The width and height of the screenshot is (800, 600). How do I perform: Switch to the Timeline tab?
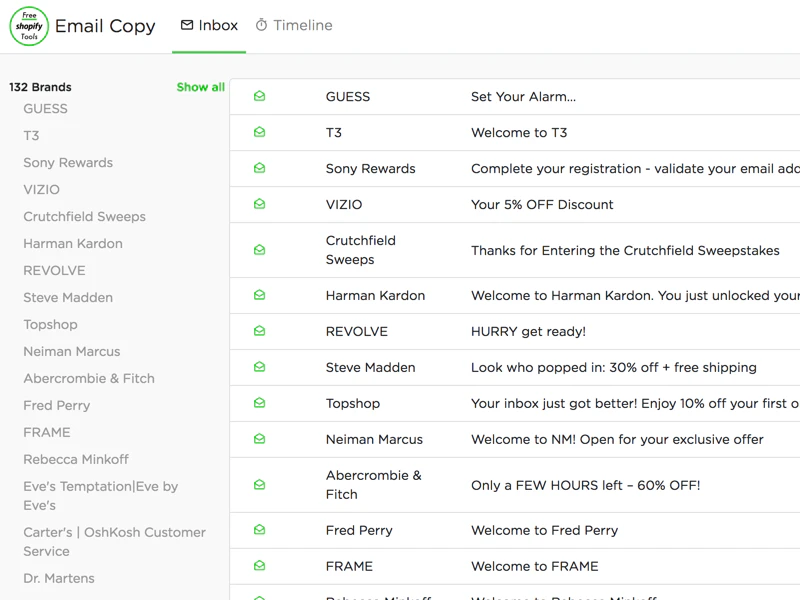click(294, 25)
